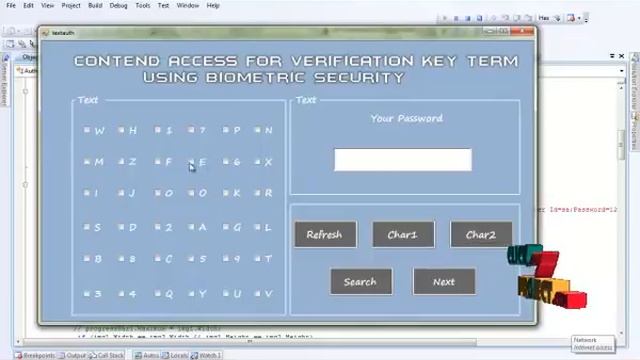640x360 pixels.
Task: Enable the checkbox beside digit 6
Action: point(226,162)
